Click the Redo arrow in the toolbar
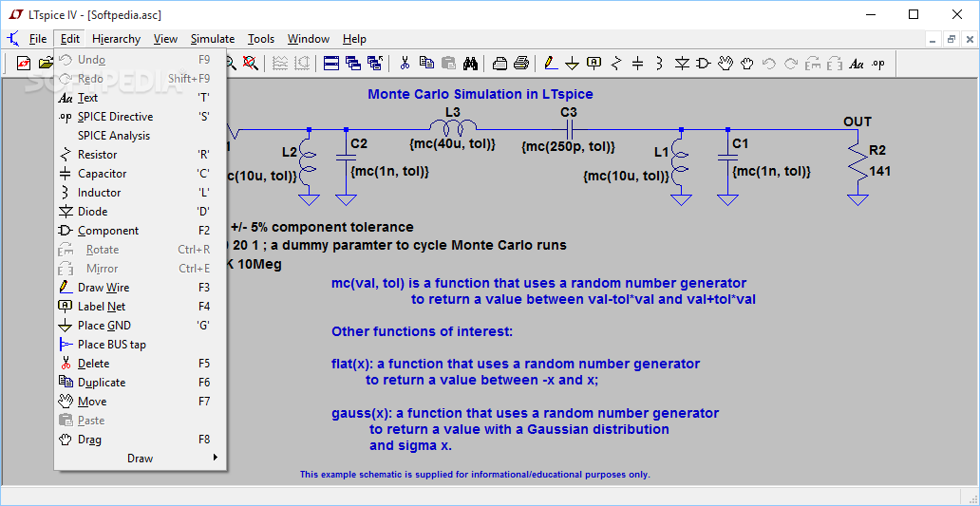Viewport: 980px width, 506px height. click(x=791, y=63)
